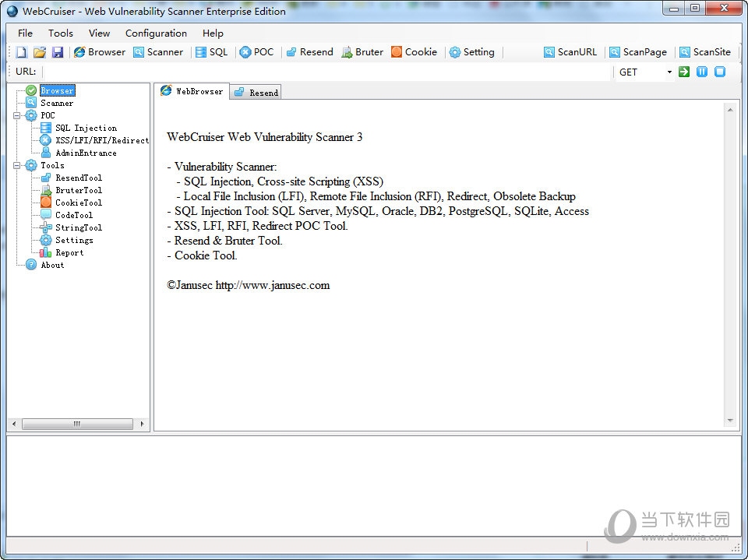Image resolution: width=748 pixels, height=560 pixels.
Task: Select CodeTool in the tree
Action: click(x=74, y=215)
